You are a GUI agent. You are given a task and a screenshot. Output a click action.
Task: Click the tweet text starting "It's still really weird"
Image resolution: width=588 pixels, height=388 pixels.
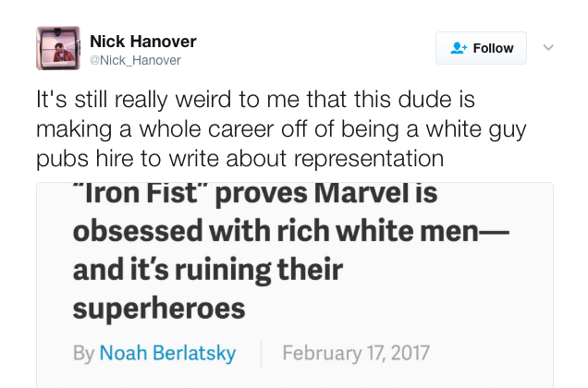tap(281, 128)
